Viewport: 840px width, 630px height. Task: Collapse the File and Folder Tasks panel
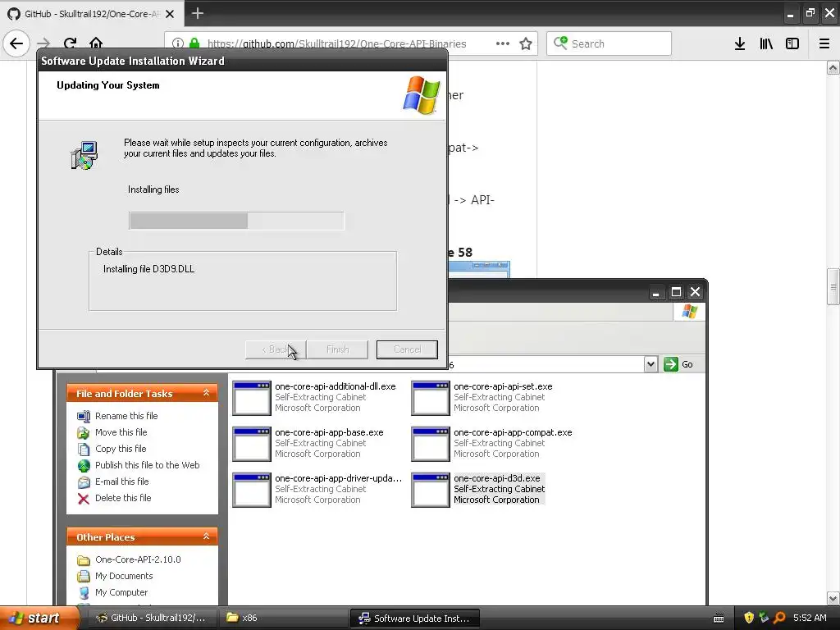click(206, 393)
